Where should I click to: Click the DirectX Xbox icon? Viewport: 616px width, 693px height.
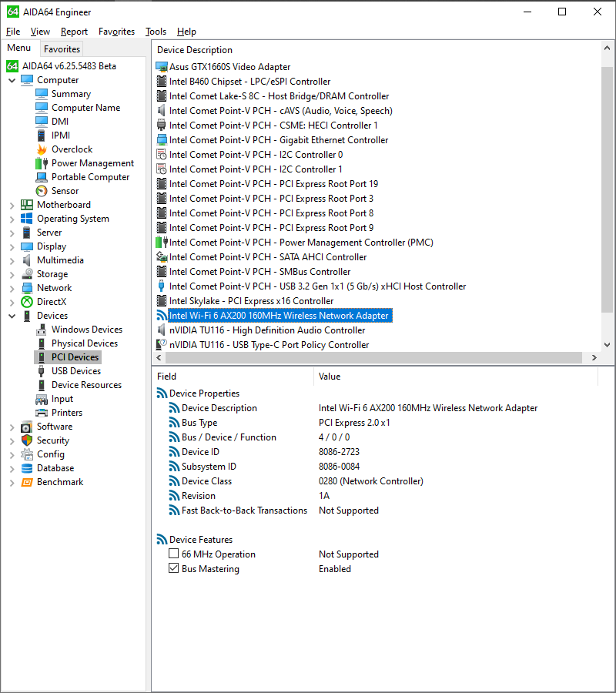(27, 302)
